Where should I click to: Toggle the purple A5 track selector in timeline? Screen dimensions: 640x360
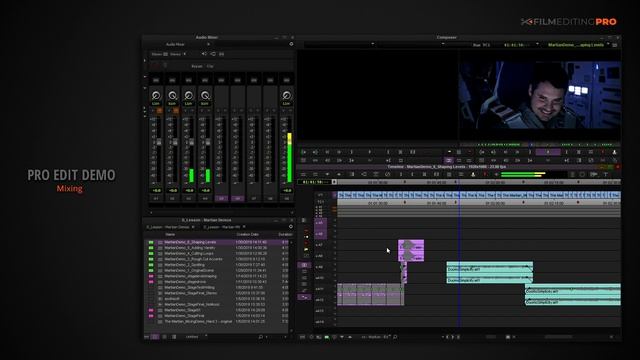pos(320,223)
